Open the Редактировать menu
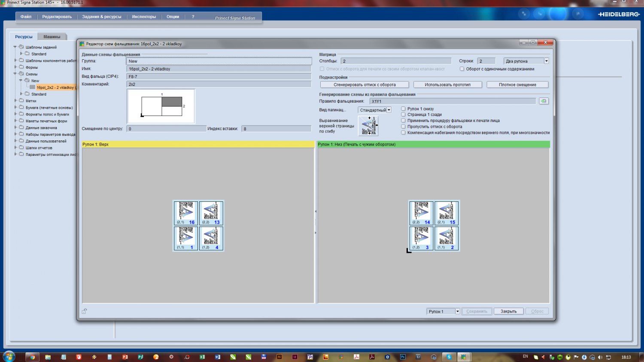Screen dimensions: 644x362 tap(57, 17)
